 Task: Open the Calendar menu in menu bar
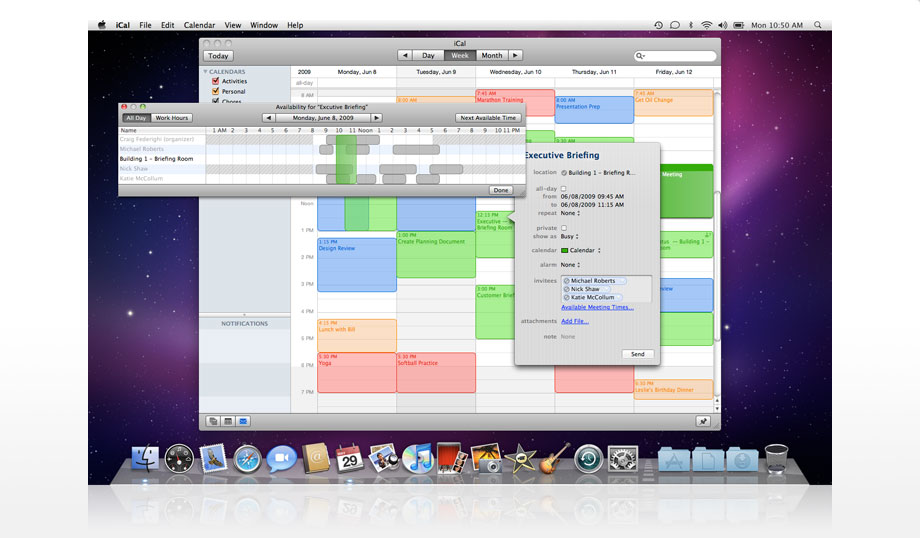pyautogui.click(x=199, y=25)
